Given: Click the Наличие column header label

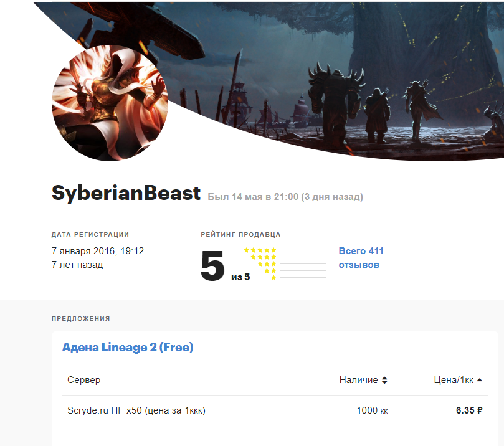Looking at the screenshot, I should coord(358,380).
